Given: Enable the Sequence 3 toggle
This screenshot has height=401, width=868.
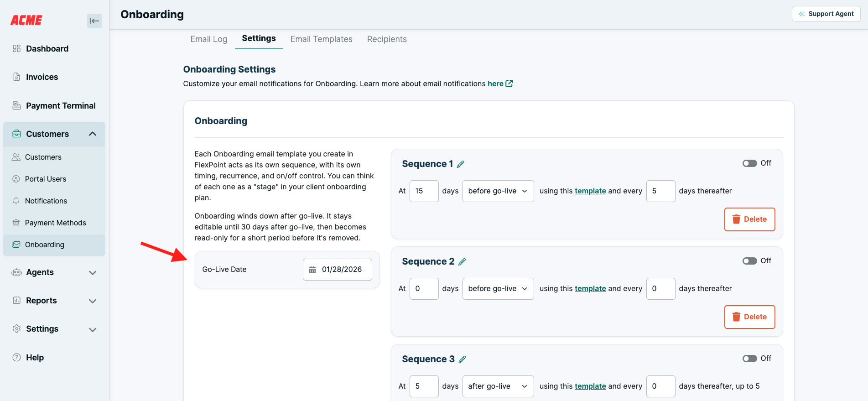Looking at the screenshot, I should pos(750,359).
